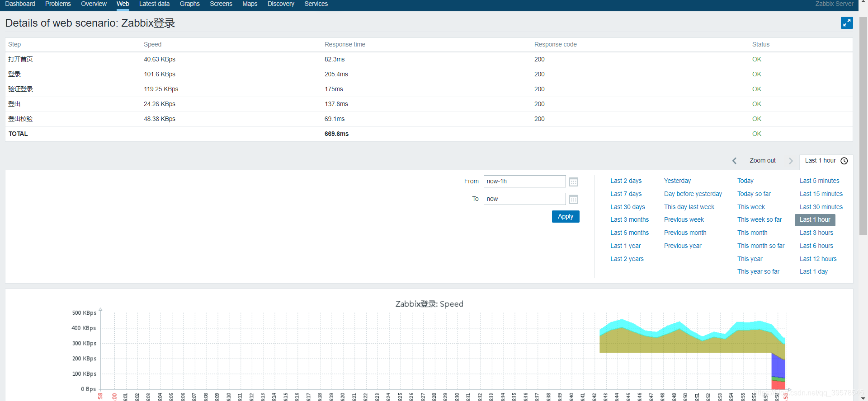Click total response time 669.6ms

(x=336, y=134)
